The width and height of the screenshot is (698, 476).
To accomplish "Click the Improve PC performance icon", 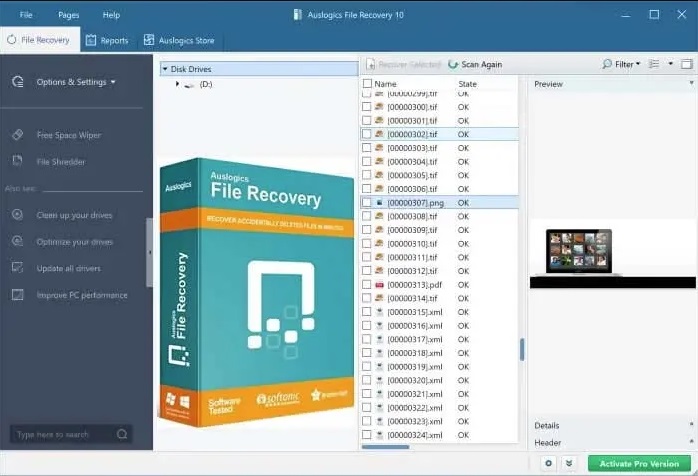I will (17, 295).
